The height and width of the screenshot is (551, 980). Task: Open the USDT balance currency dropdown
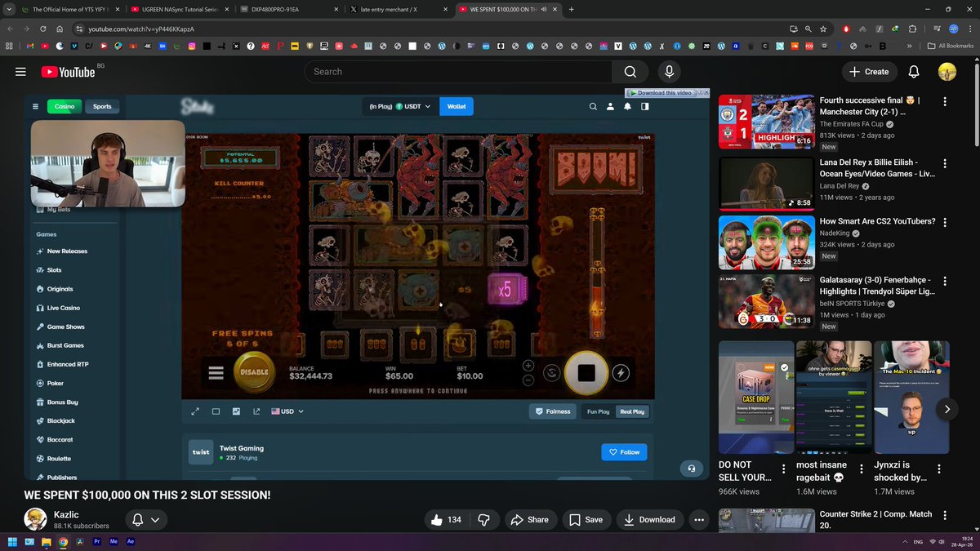click(x=400, y=106)
